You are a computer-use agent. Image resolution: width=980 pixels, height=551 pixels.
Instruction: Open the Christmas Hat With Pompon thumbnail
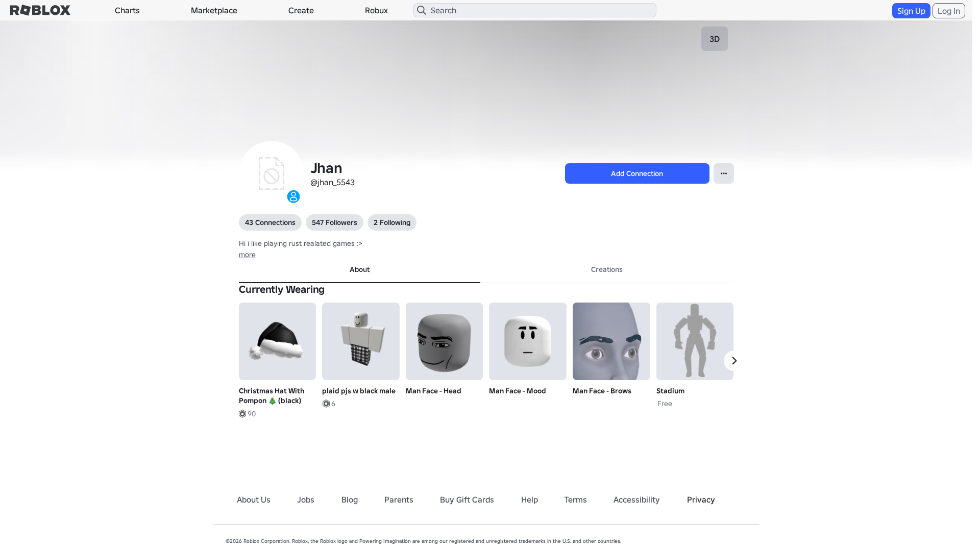[277, 341]
